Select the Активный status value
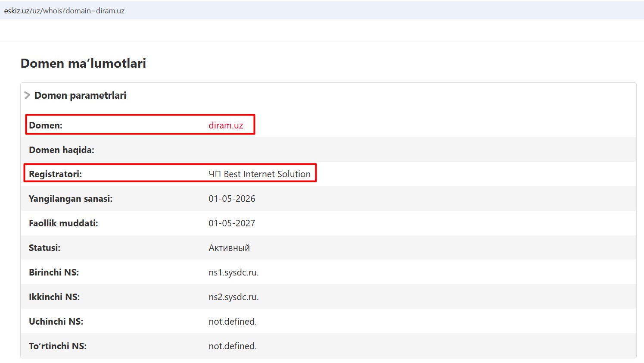 pyautogui.click(x=229, y=248)
